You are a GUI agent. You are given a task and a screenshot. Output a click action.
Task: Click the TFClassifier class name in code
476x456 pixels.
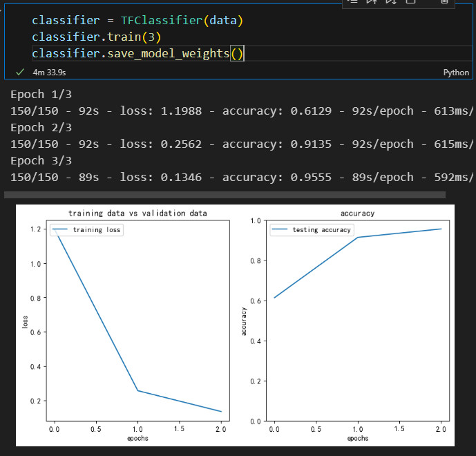tap(162, 21)
